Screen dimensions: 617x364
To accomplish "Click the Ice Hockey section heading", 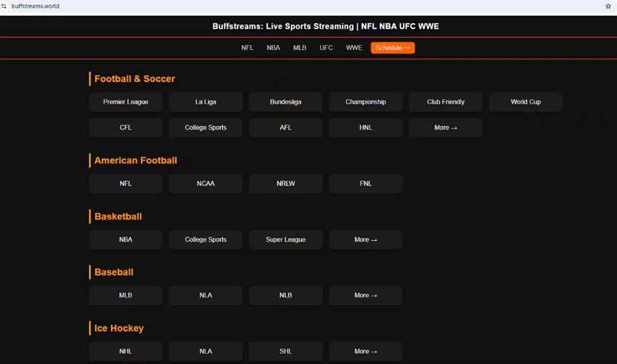I will click(x=119, y=328).
